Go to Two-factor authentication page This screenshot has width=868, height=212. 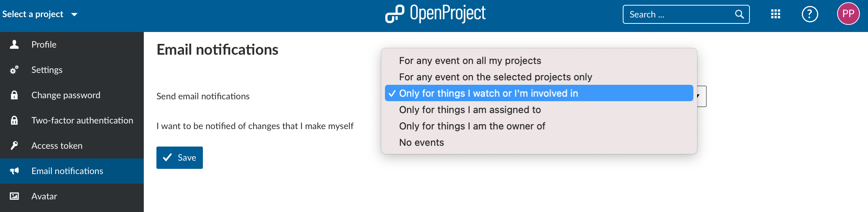(x=82, y=121)
